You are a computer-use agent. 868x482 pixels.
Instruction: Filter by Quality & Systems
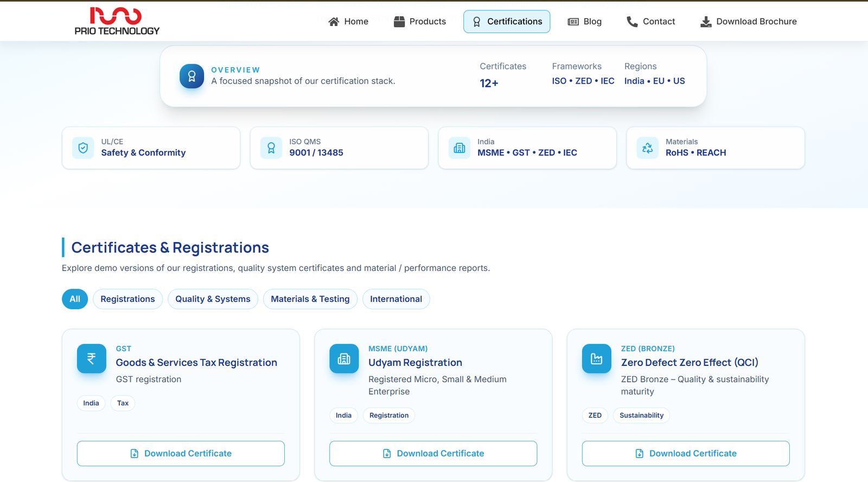pos(213,299)
